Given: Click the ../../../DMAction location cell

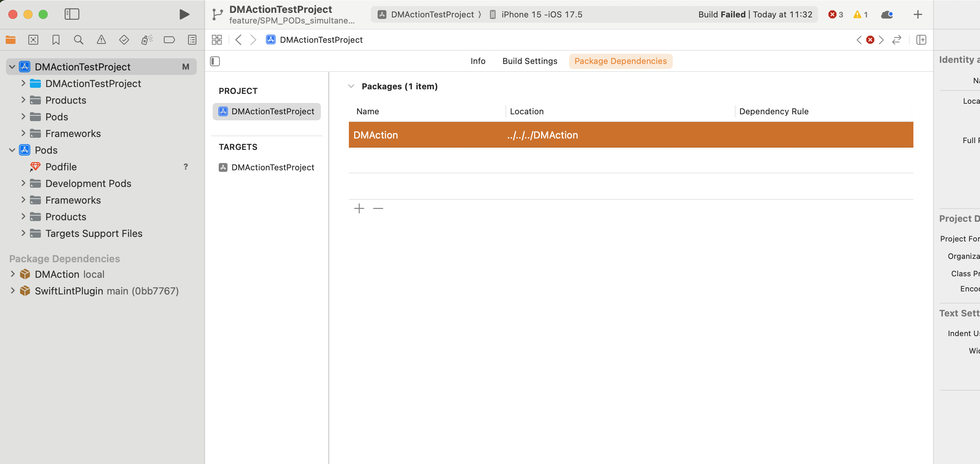Looking at the screenshot, I should 543,135.
